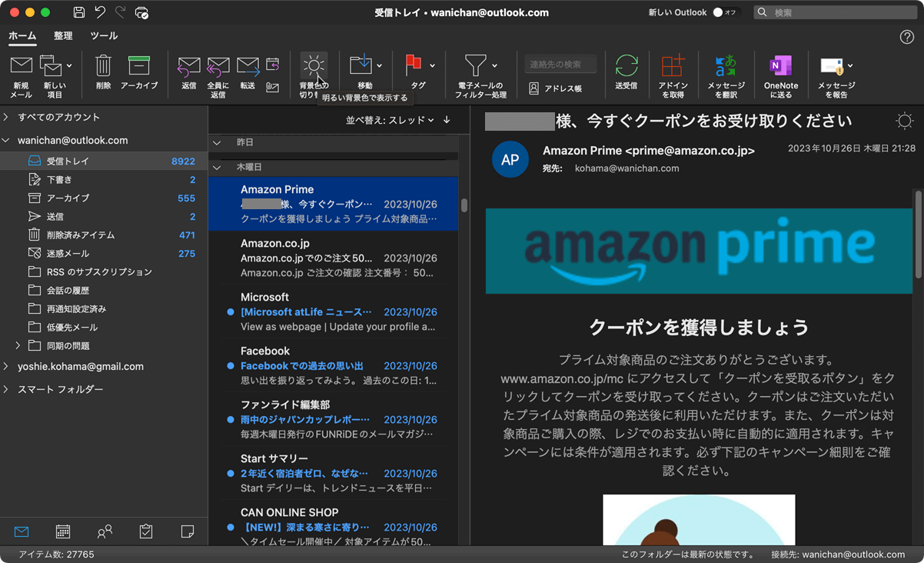Switch to Notes view icon

click(187, 531)
